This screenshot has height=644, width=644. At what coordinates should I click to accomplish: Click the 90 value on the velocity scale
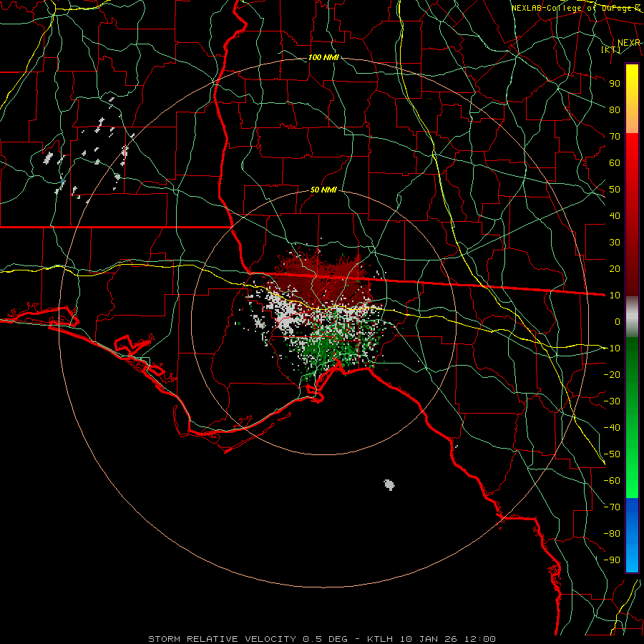(615, 84)
